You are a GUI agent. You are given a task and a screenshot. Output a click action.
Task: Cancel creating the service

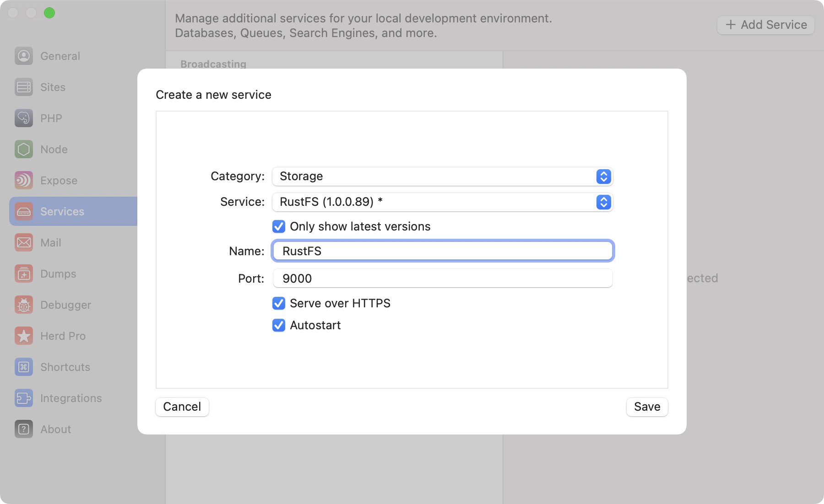point(182,407)
